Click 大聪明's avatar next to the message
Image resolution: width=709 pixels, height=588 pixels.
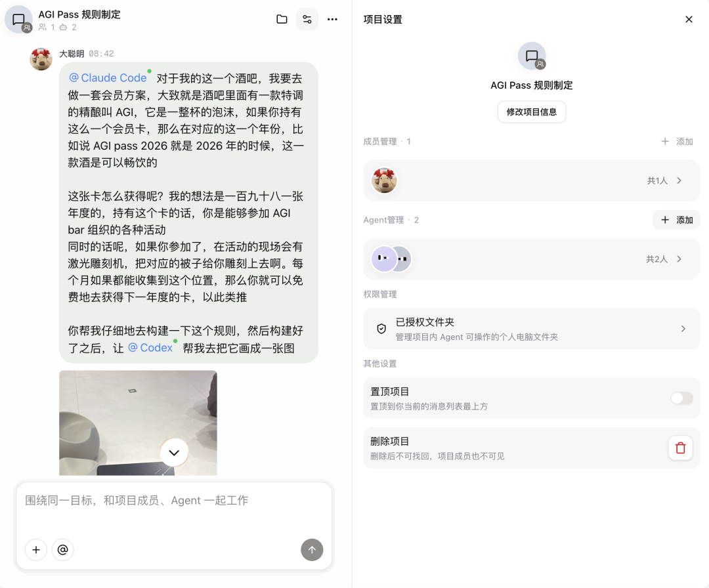point(41,59)
